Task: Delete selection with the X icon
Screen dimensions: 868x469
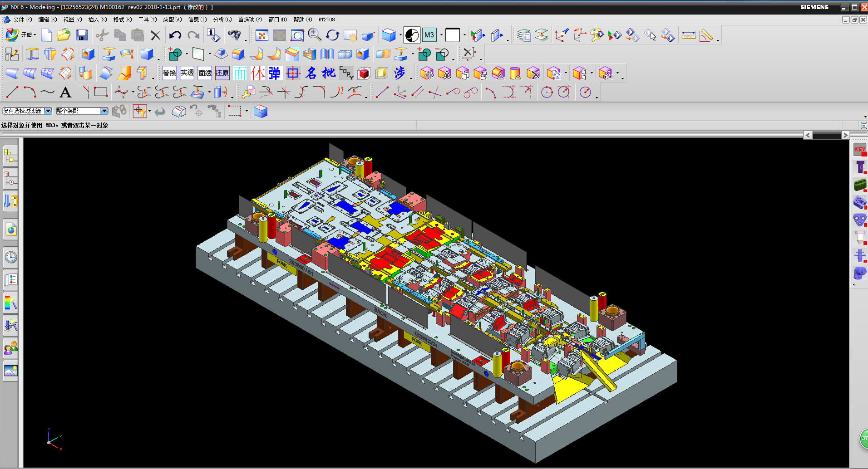Action: pos(155,35)
